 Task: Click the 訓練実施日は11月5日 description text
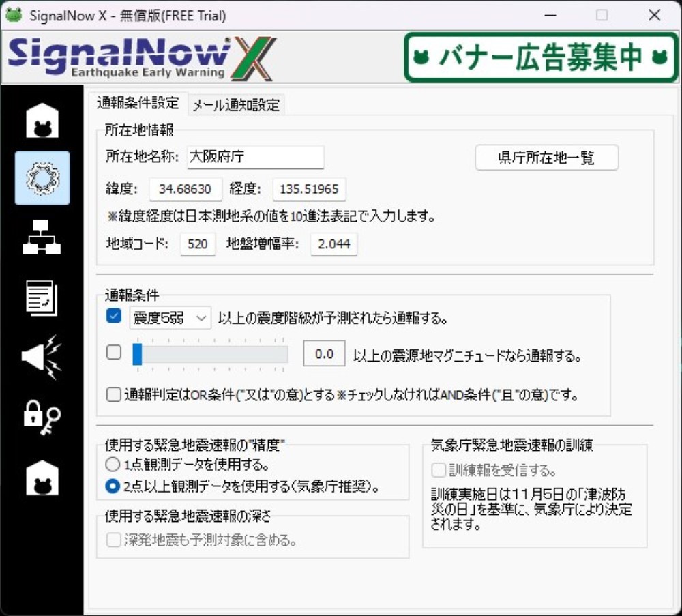(531, 509)
